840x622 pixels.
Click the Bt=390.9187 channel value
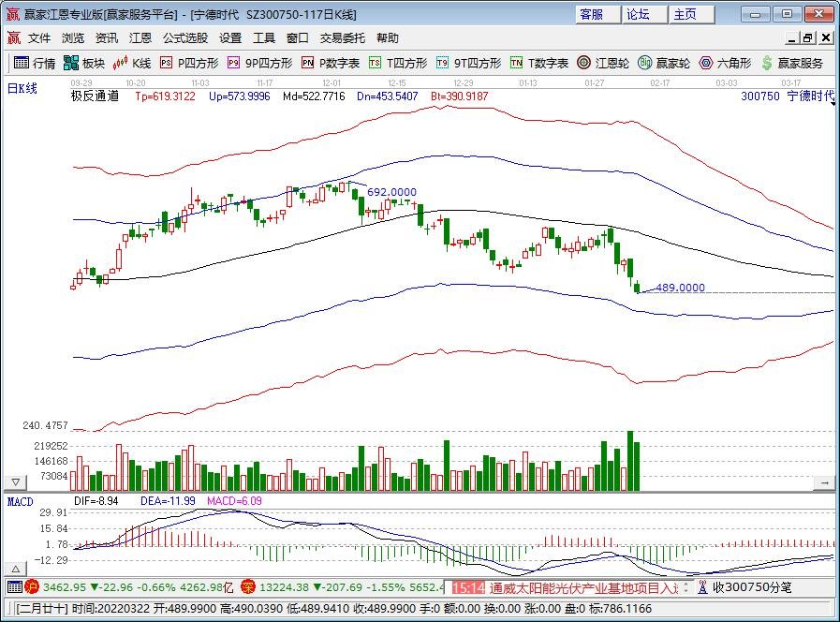pos(460,96)
